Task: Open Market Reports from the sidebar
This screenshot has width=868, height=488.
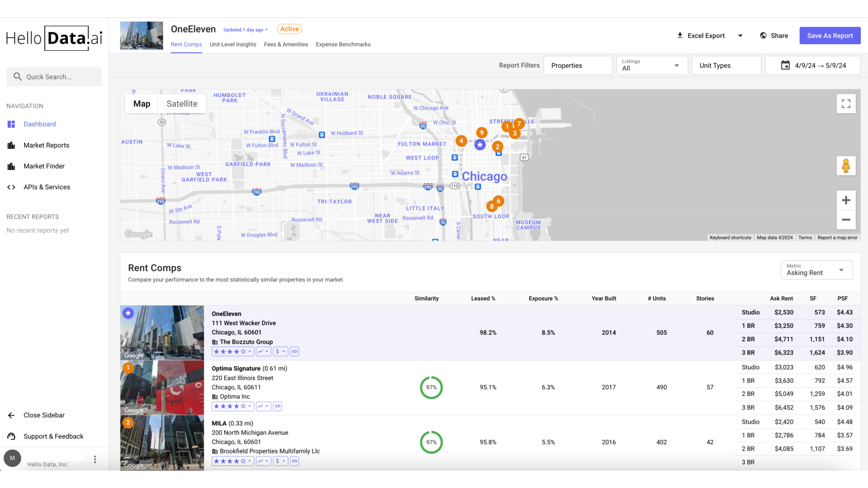Action: (x=46, y=145)
